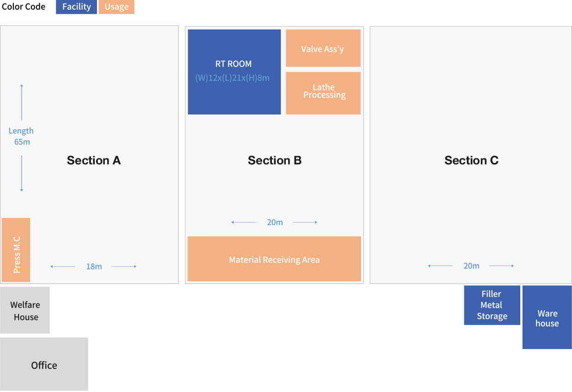This screenshot has height=392, width=572.
Task: Click the orange Usage legend swatch
Action: pyautogui.click(x=116, y=7)
